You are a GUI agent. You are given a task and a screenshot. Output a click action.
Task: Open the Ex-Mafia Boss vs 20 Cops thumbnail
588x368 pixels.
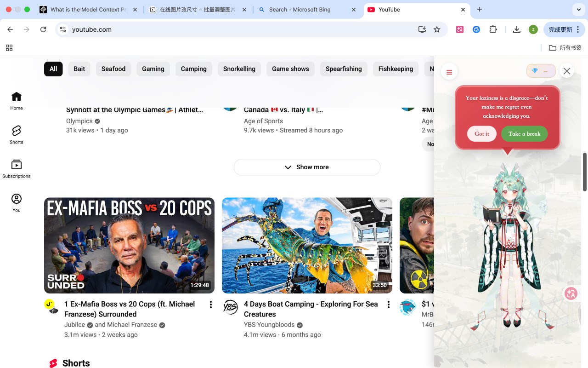click(129, 246)
